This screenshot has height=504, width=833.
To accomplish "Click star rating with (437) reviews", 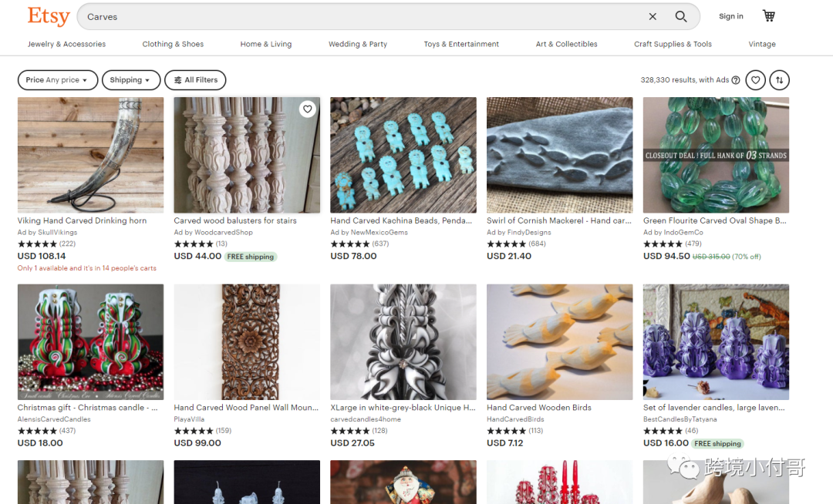I will [47, 431].
